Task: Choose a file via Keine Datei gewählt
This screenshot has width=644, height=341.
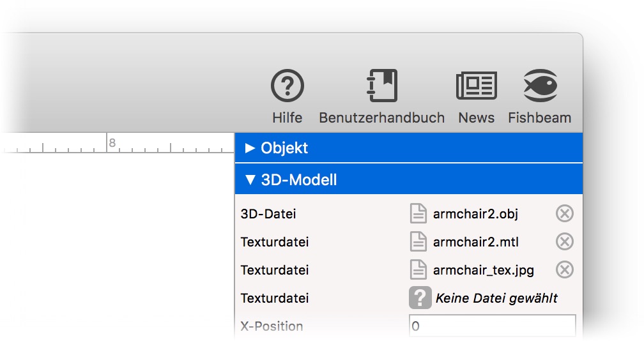Action: [x=496, y=298]
